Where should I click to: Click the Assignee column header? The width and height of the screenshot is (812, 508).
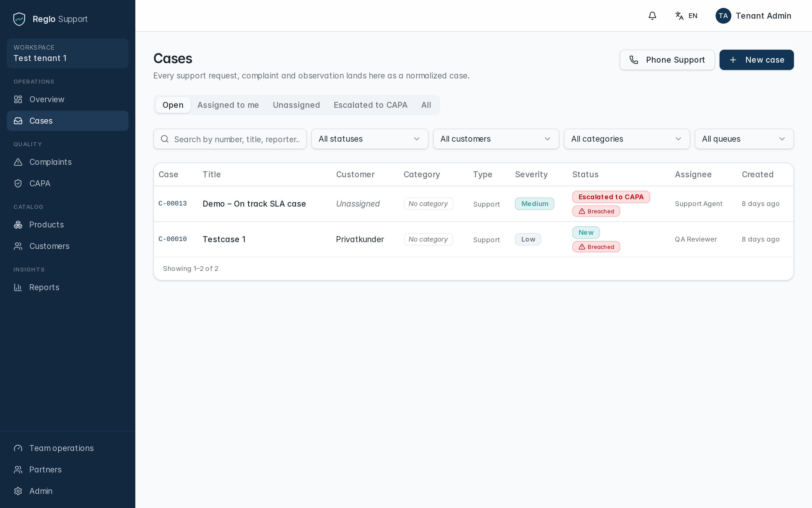(x=693, y=175)
